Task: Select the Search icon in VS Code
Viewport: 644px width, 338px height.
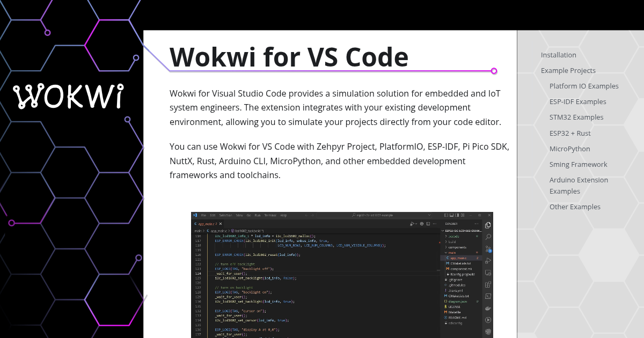Action: [x=487, y=238]
